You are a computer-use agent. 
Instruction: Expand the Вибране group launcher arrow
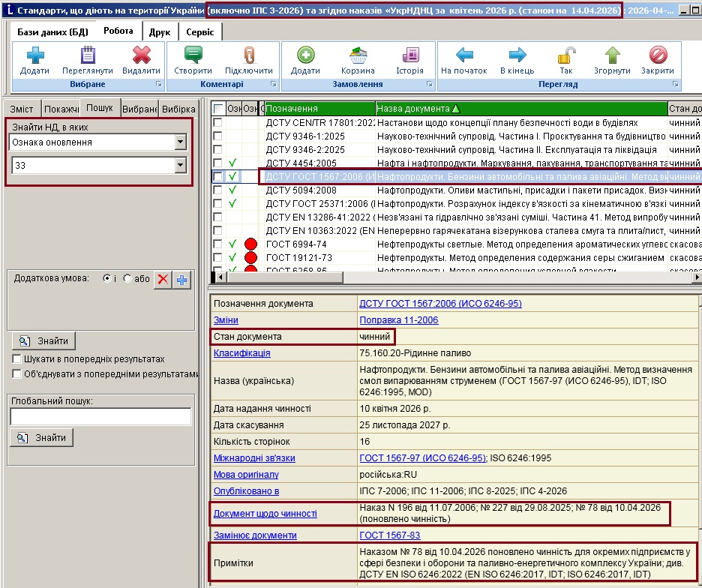(158, 85)
